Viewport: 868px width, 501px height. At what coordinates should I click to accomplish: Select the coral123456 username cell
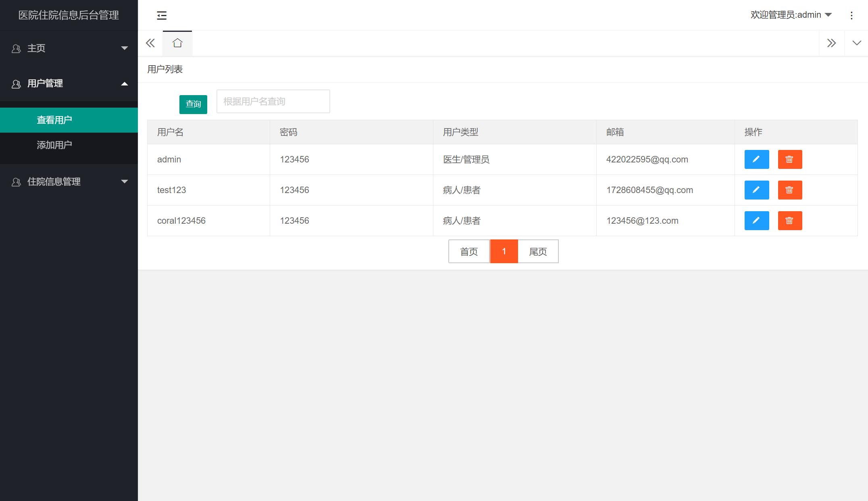208,221
